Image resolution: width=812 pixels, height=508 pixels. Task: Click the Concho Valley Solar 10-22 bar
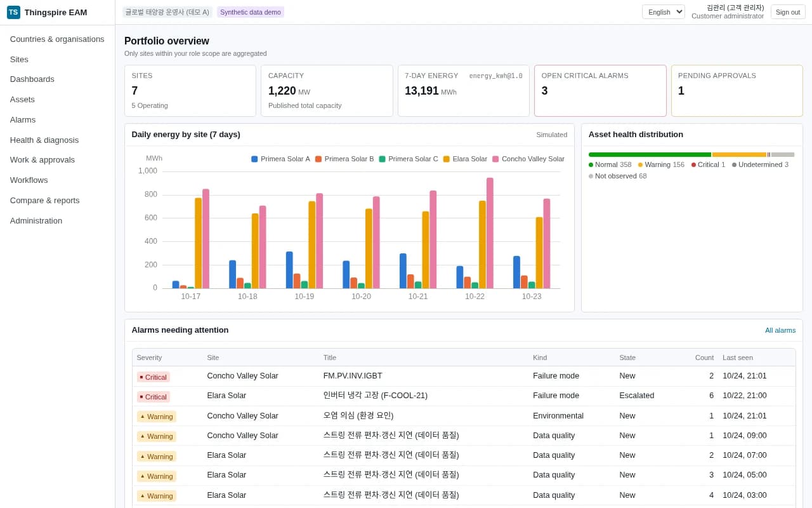[x=490, y=233]
